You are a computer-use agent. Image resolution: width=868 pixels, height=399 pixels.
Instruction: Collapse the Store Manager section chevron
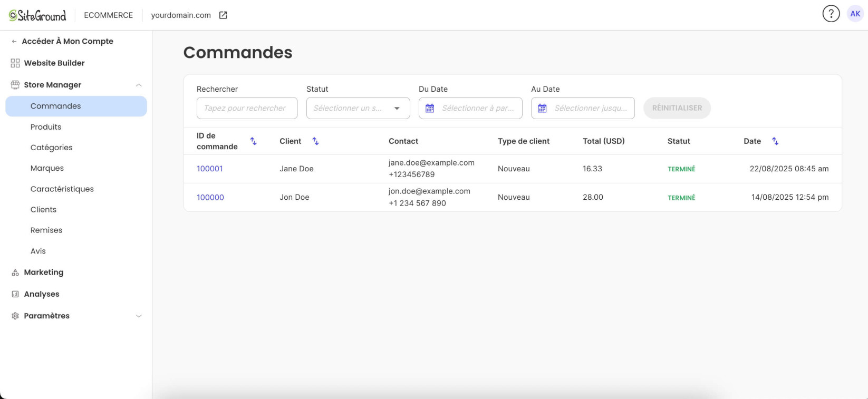139,85
